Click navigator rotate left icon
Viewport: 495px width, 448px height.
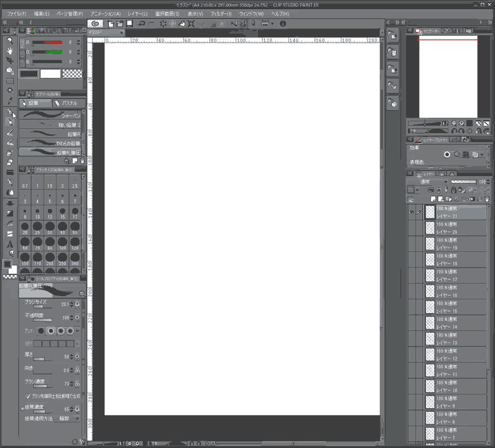(454, 131)
